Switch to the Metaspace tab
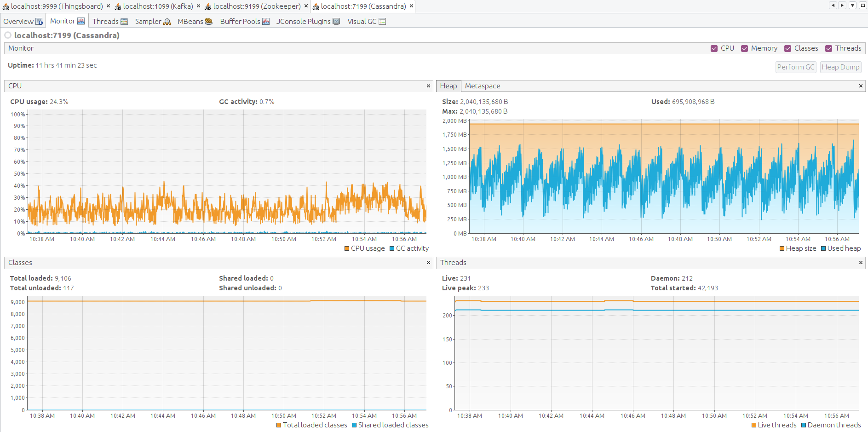This screenshot has width=868, height=432. (x=482, y=86)
